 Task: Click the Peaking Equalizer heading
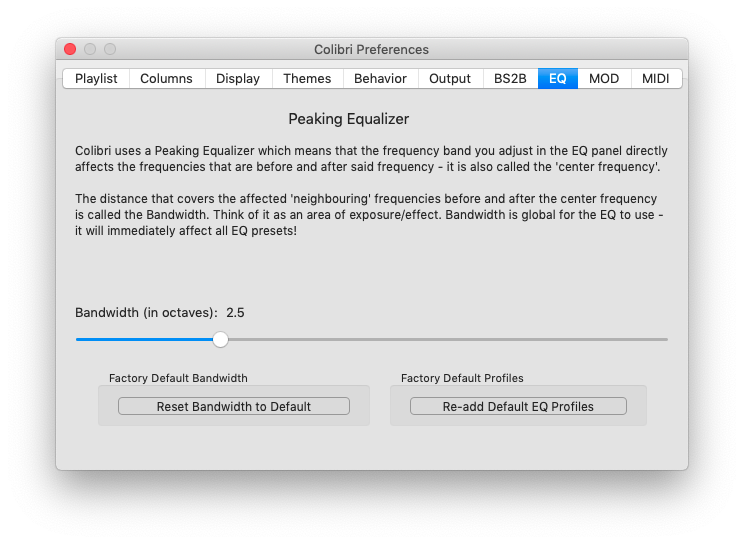349,119
